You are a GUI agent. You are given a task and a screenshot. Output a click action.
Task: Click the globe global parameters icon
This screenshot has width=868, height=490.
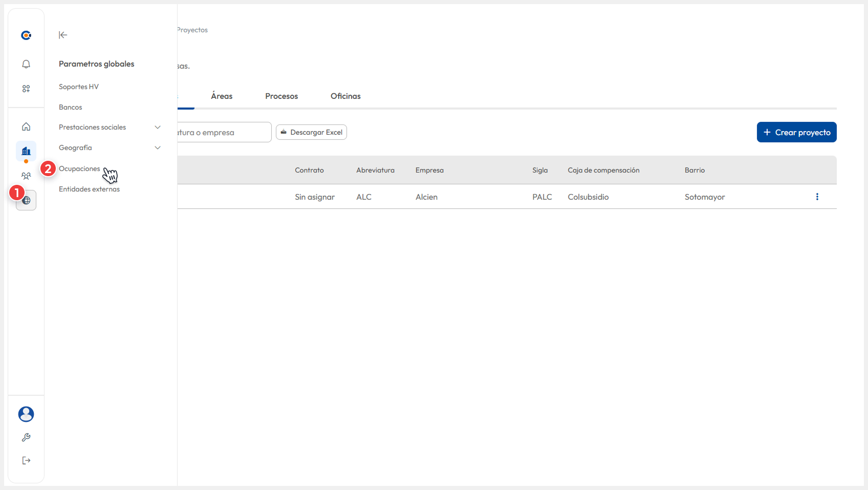pyautogui.click(x=27, y=200)
